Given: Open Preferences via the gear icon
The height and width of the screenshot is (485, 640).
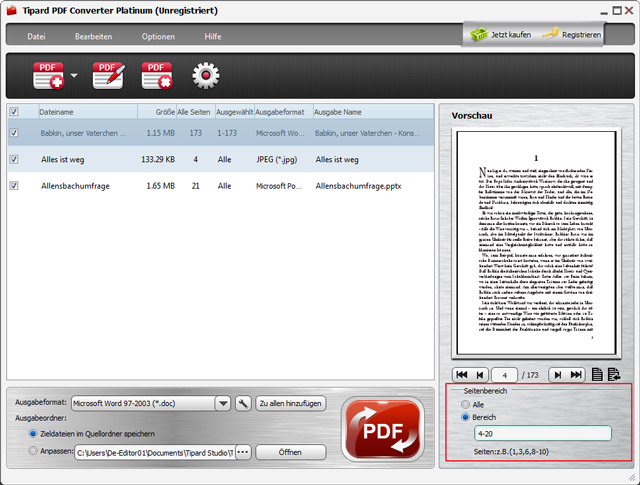Looking at the screenshot, I should [206, 76].
